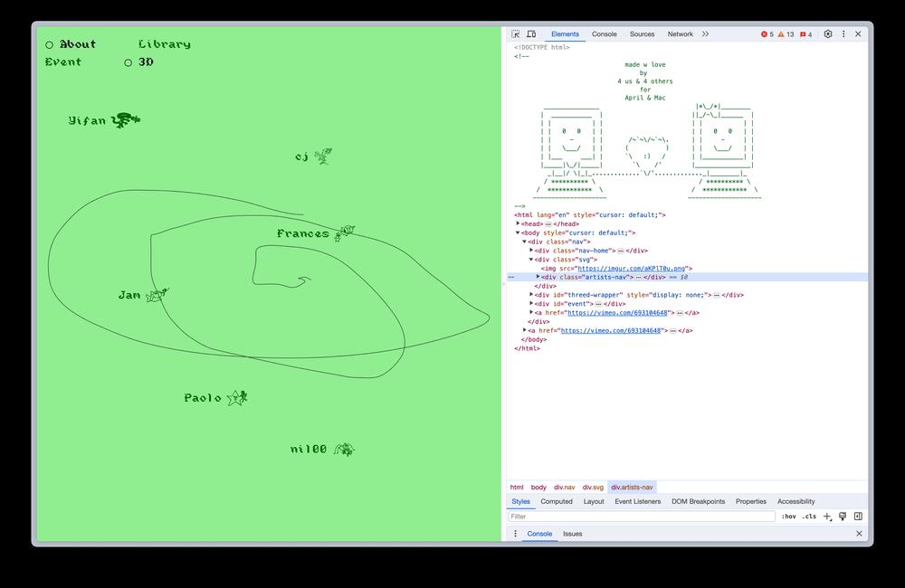Click the sketch icon beside cj
Screen dimensions: 905x588
point(323,156)
